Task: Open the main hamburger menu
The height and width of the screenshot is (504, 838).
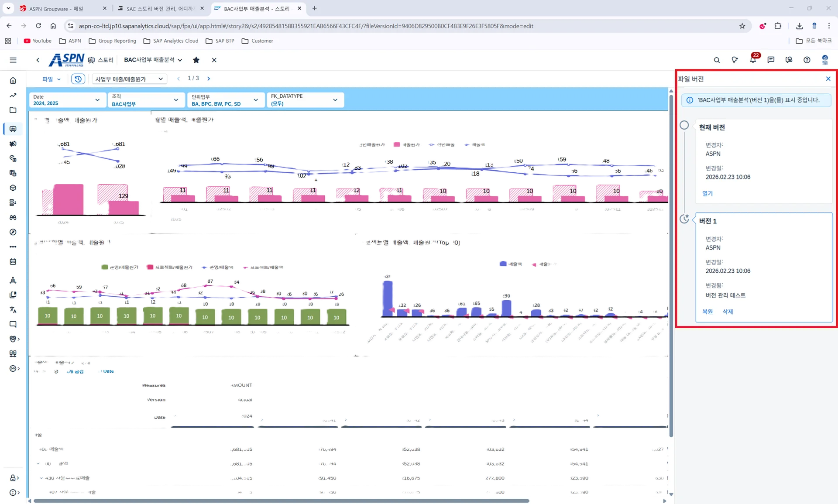Action: click(x=13, y=60)
